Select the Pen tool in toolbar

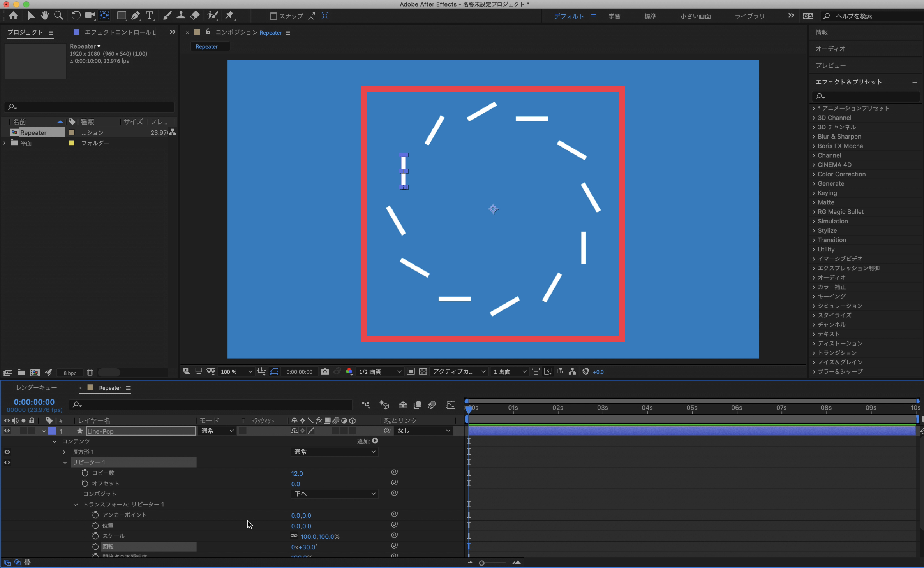click(135, 16)
